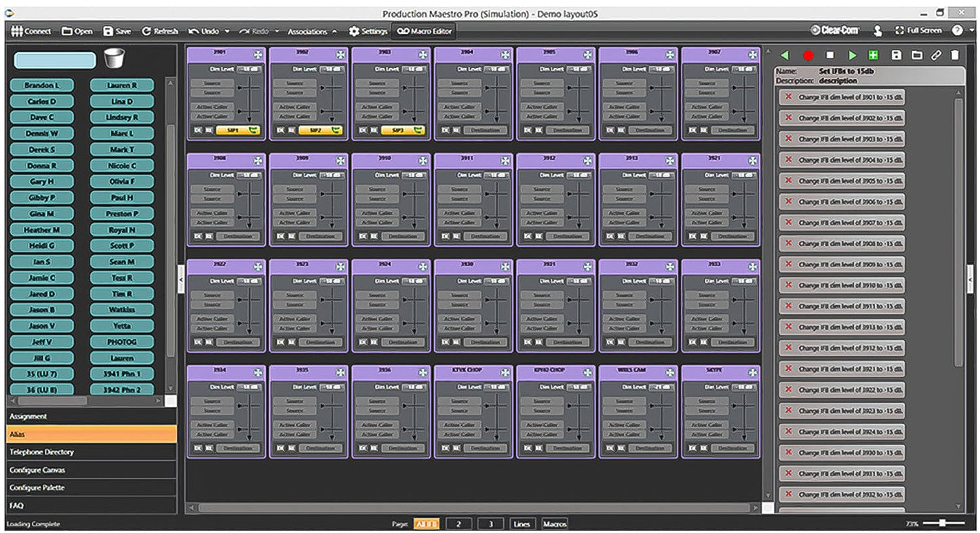Expand the Associations menu

tap(313, 31)
